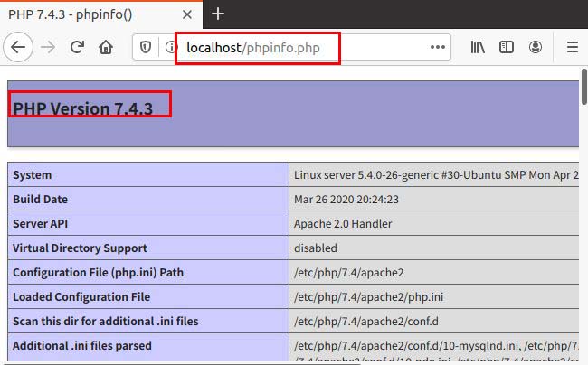The height and width of the screenshot is (365, 588).
Task: Toggle the sidebar view icon
Action: 507,47
